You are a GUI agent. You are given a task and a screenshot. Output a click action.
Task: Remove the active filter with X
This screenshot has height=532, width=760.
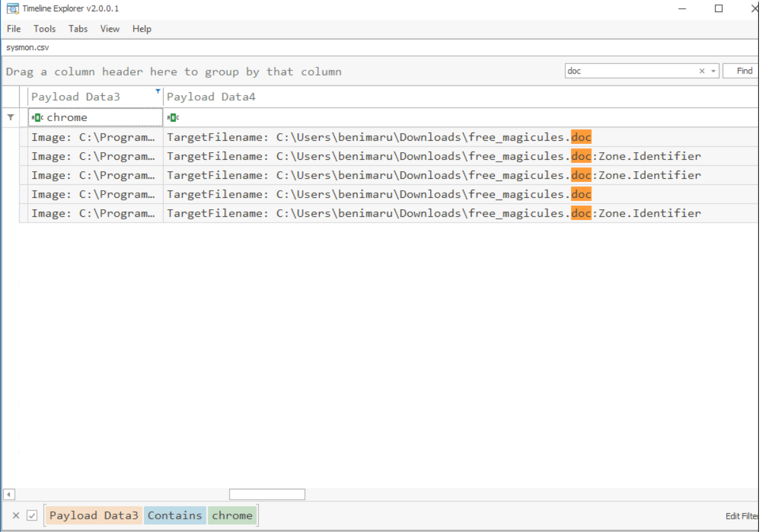[x=16, y=516]
